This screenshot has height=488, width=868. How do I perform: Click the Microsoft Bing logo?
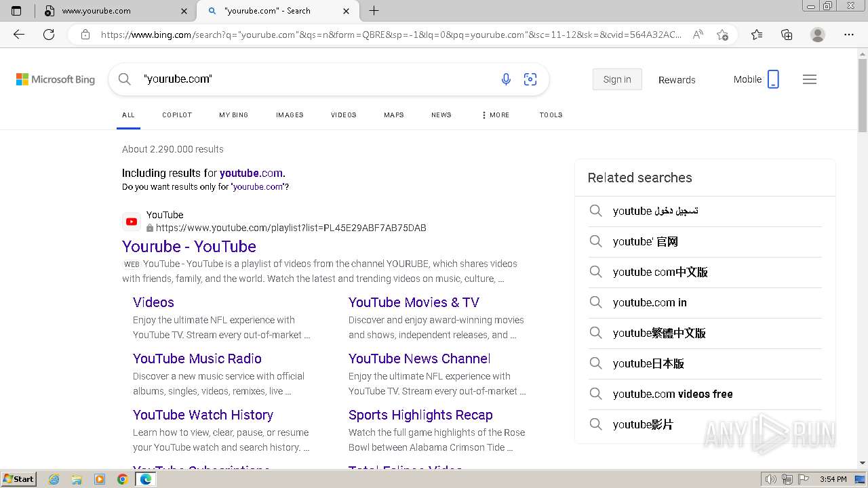[x=56, y=79]
